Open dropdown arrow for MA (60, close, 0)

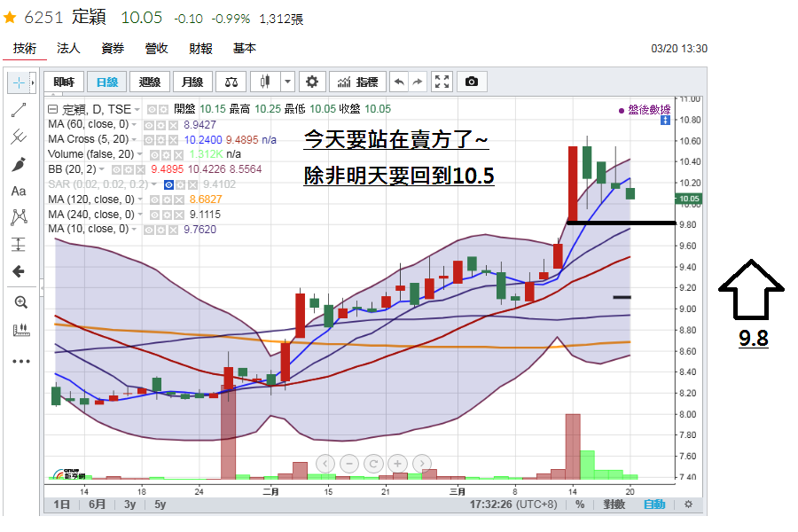pos(135,125)
